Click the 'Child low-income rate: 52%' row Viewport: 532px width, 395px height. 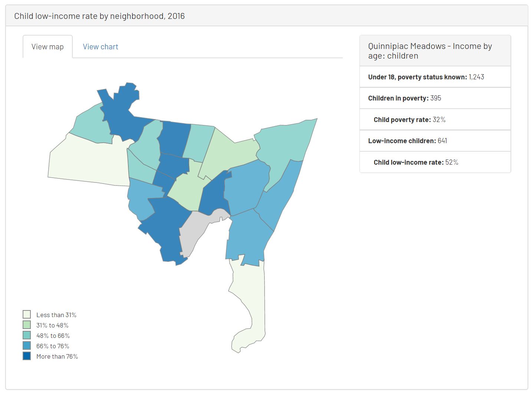pos(435,162)
